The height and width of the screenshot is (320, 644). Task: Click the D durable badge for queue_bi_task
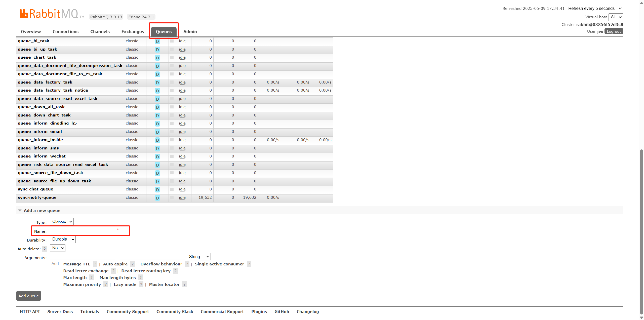(157, 41)
